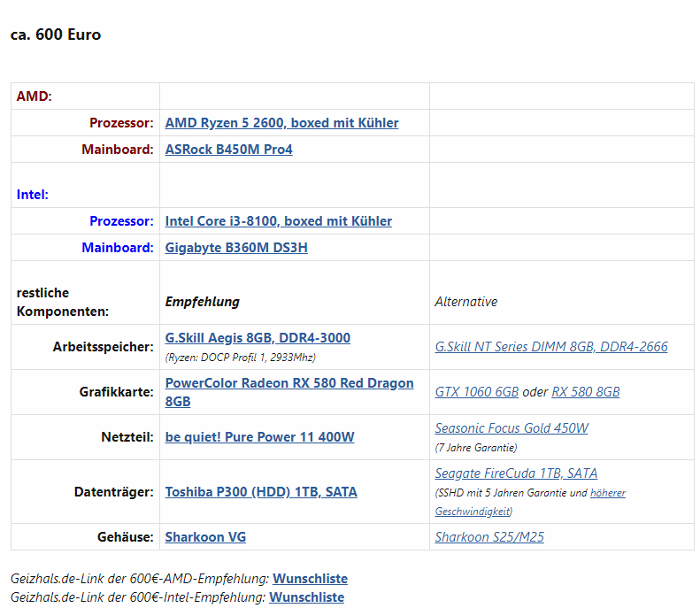Click the 'AMD:' section label
The image size is (700, 608).
(x=35, y=96)
